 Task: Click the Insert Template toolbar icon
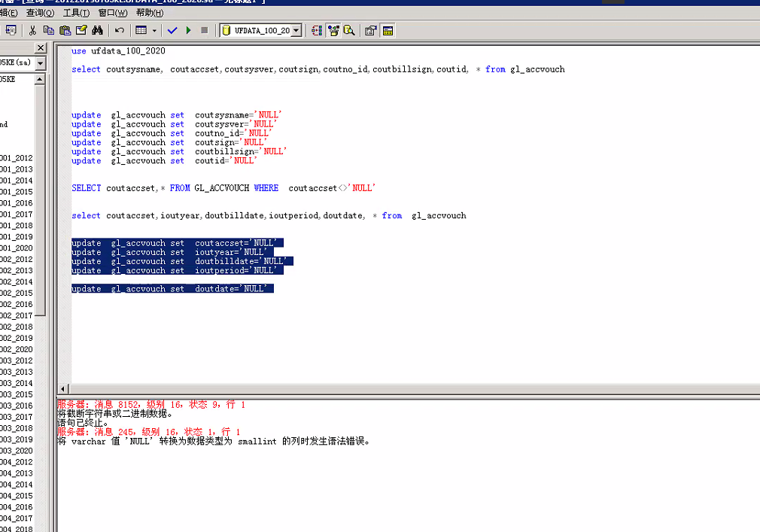click(11, 31)
